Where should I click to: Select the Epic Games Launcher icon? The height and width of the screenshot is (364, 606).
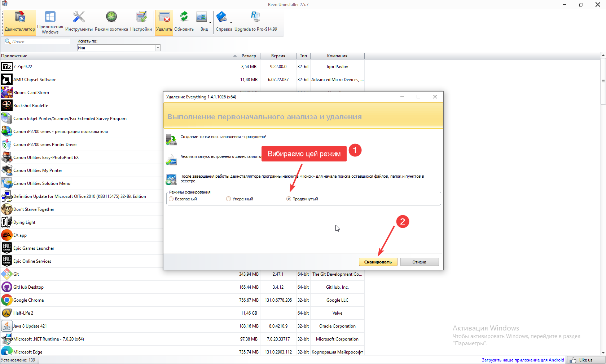tap(7, 248)
